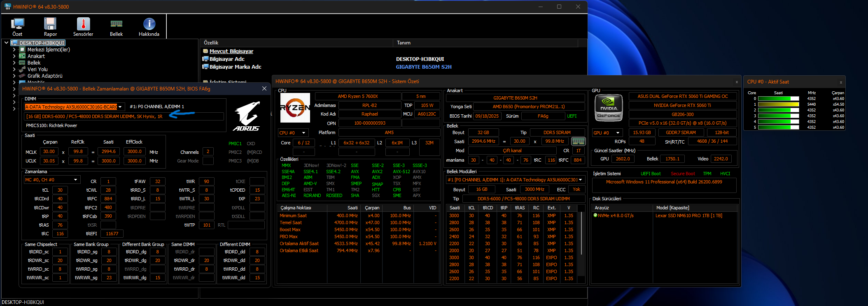The height and width of the screenshot is (306, 868).
Task: Click the DESKTOP-H3BKQUI status bar text
Action: point(23,302)
